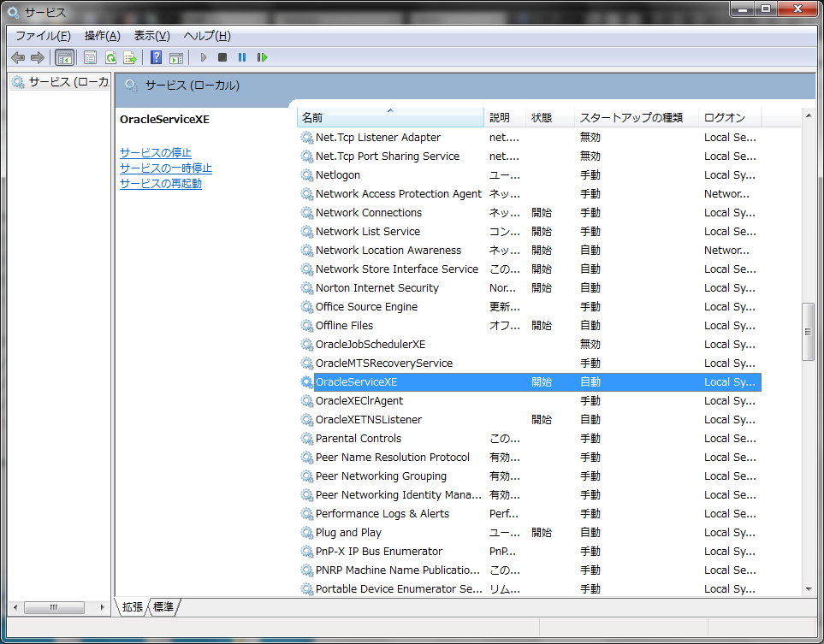Sort by the 状態 column header
Screen dimensions: 824x644
(549, 118)
